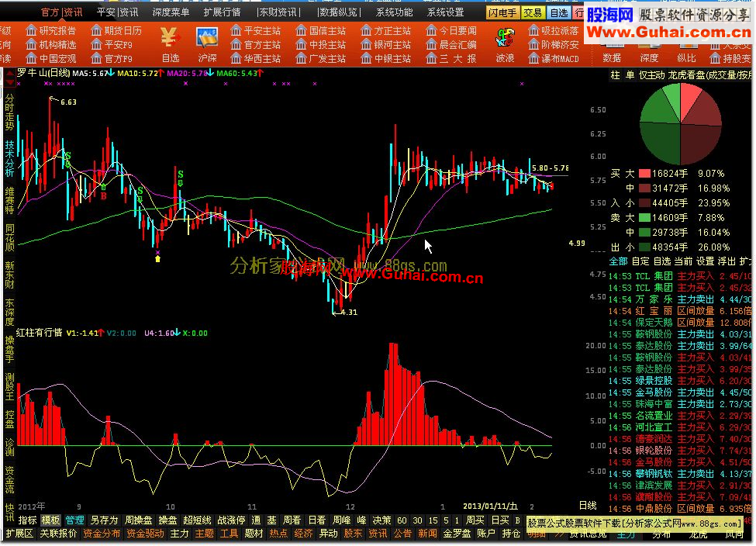Toggle 柱 chart mode in 龙虎看盘
Viewport: 756px width, 546px height.
[x=615, y=75]
